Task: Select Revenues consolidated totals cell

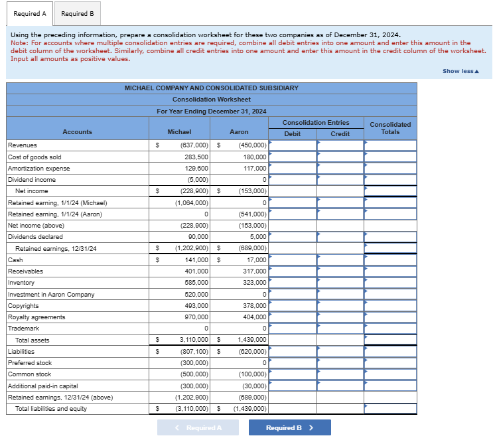Action: click(x=391, y=145)
